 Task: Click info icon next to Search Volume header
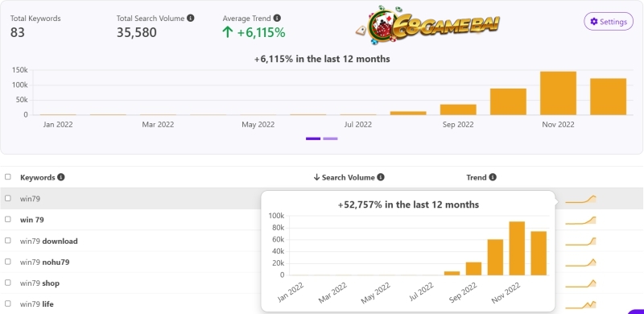(381, 177)
